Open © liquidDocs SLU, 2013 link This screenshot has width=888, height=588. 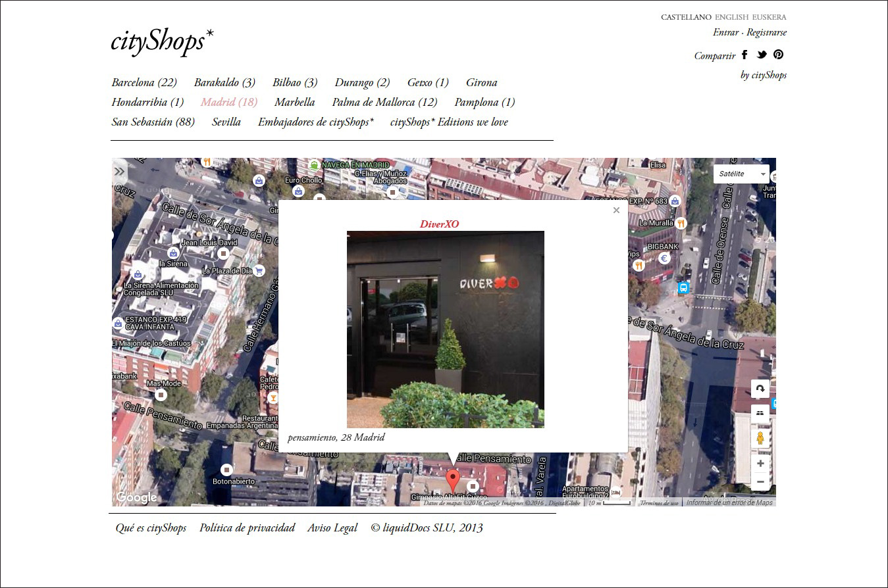pos(427,527)
